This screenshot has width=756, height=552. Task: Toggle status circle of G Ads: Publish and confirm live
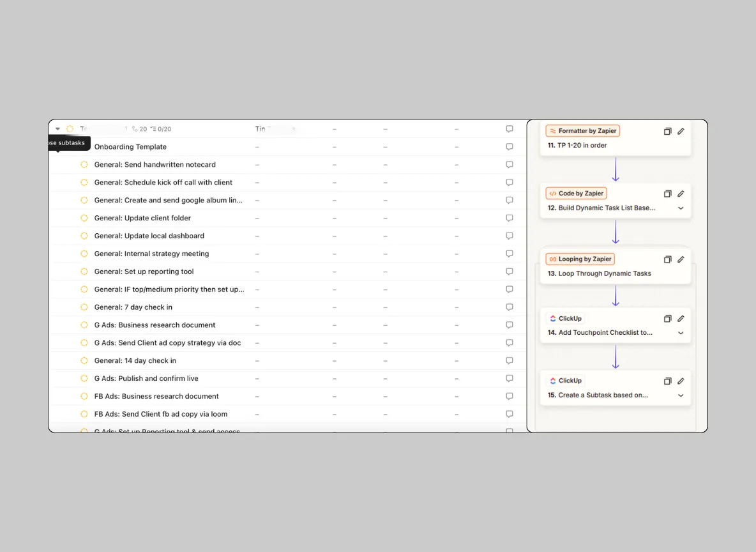click(x=84, y=378)
